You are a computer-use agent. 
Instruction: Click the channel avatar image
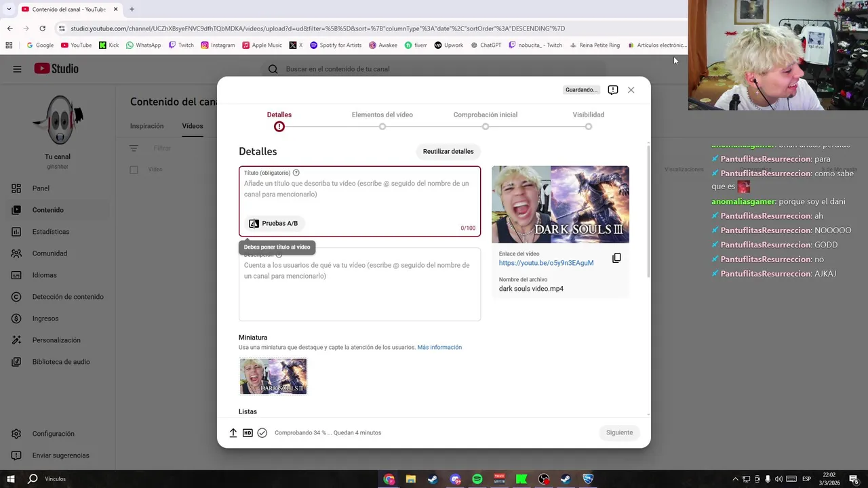(58, 120)
